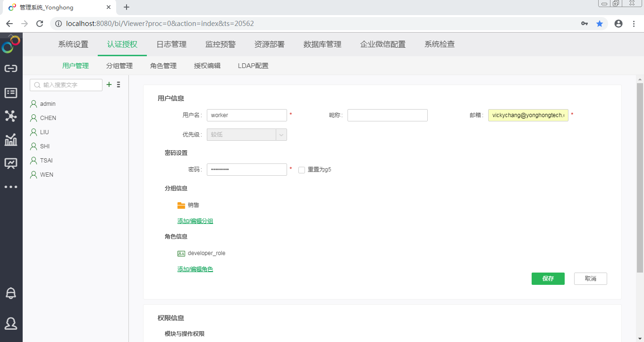Image resolution: width=644 pixels, height=342 pixels.
Task: Open the monitor dashboard icon in sidebar
Action: click(11, 163)
